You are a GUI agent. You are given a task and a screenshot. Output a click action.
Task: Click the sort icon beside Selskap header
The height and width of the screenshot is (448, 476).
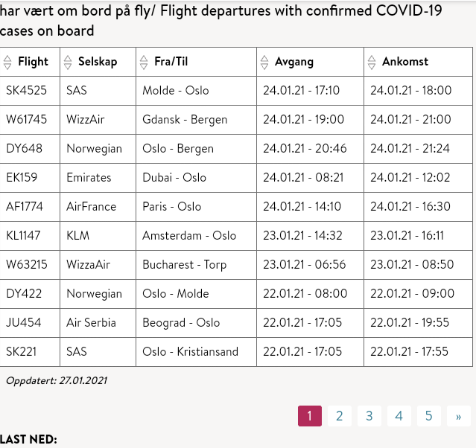(x=68, y=63)
